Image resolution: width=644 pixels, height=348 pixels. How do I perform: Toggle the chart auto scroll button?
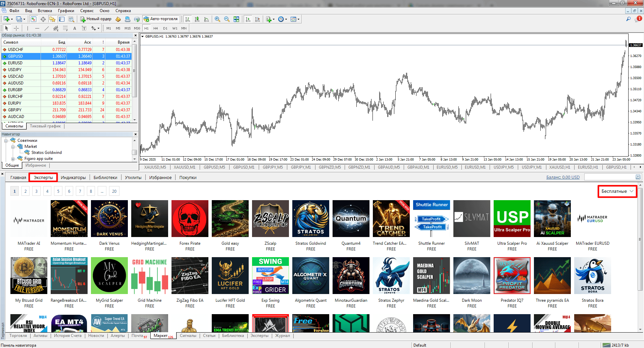tap(248, 19)
